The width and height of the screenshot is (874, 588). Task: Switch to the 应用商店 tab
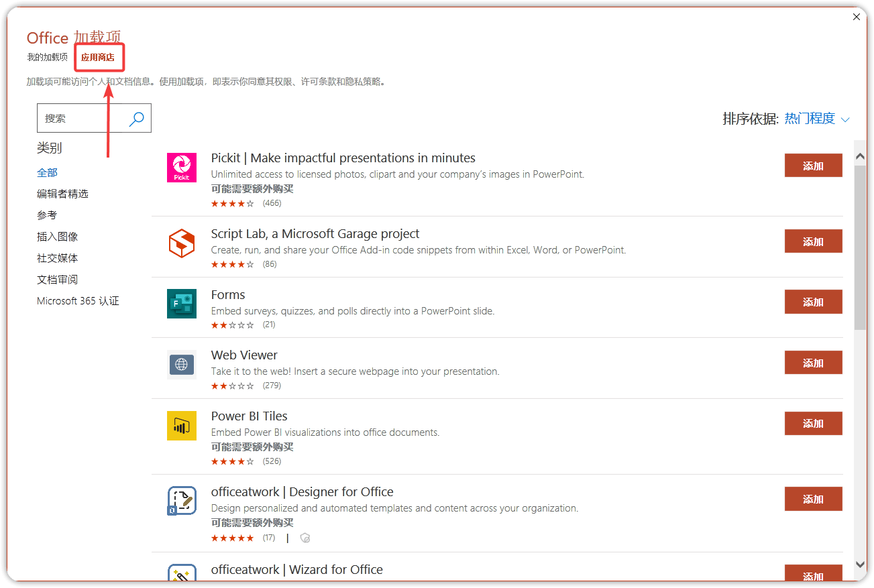click(x=98, y=58)
